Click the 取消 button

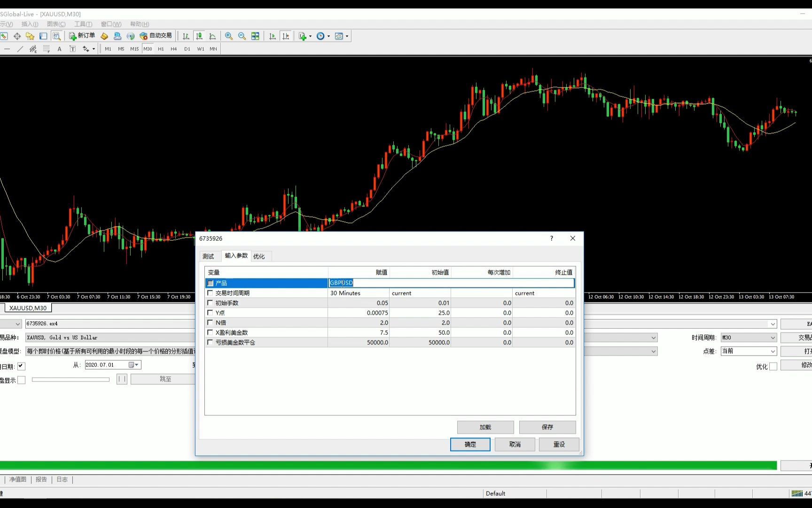515,444
